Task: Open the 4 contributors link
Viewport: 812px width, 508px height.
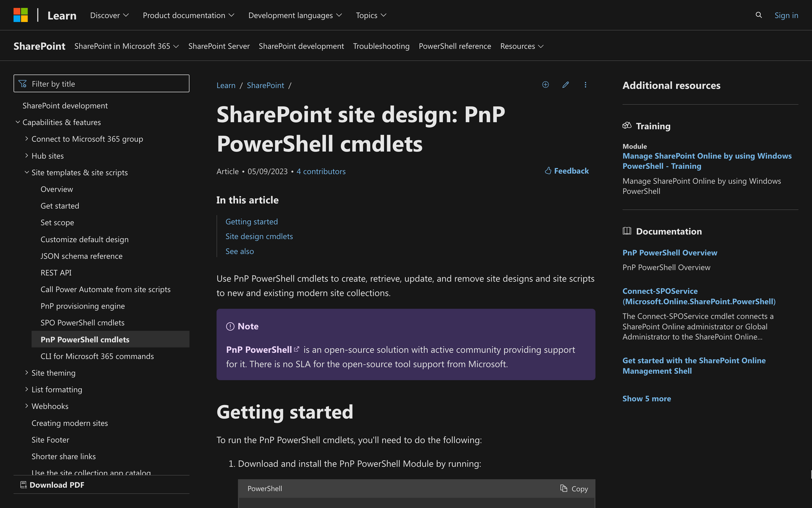Action: click(x=321, y=172)
